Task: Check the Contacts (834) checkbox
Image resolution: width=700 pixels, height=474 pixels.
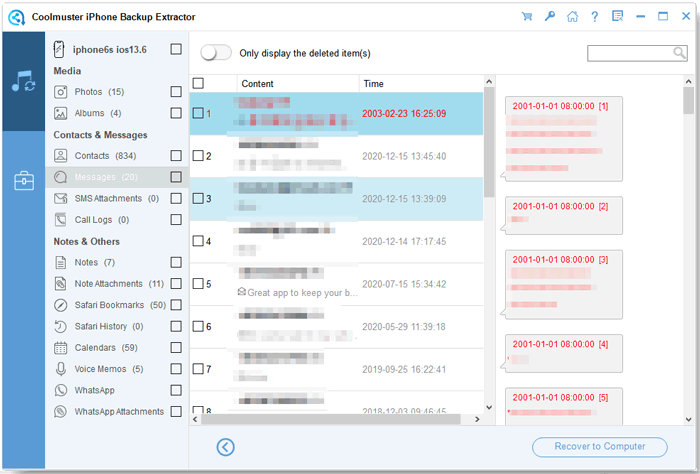Action: click(x=176, y=156)
